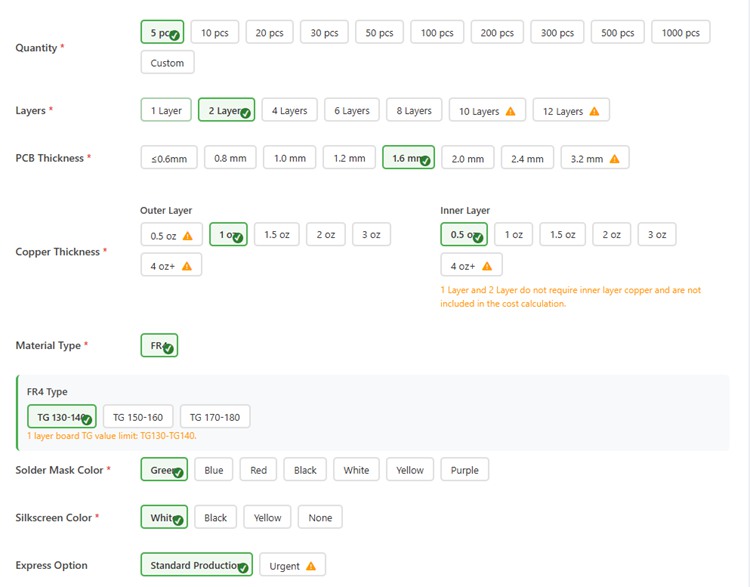
Task: Pick 300 pcs quantity
Action: pos(557,33)
